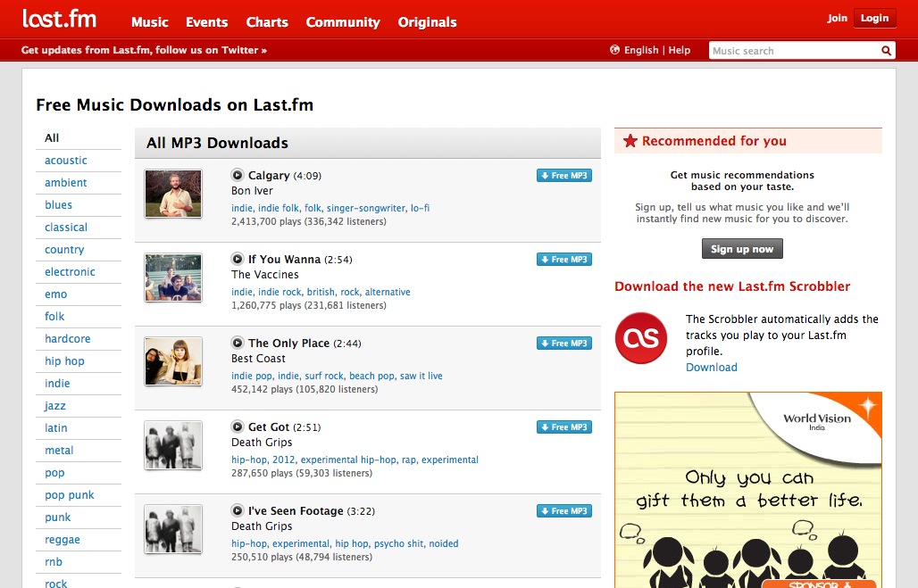Viewport: 918px width, 588px height.
Task: Filter downloads by ambient
Action: [65, 183]
